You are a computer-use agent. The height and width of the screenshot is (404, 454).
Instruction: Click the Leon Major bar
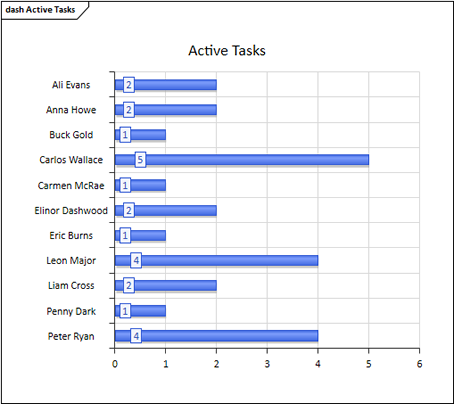coord(216,260)
